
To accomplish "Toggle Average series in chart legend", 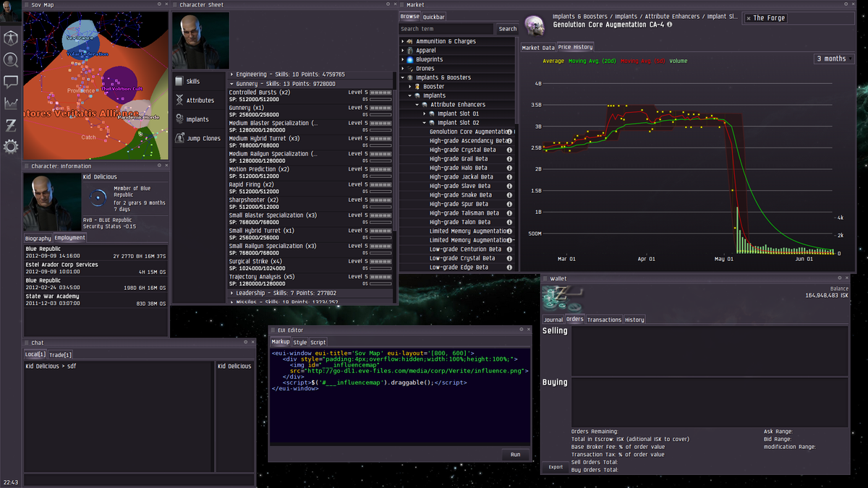I will [553, 61].
